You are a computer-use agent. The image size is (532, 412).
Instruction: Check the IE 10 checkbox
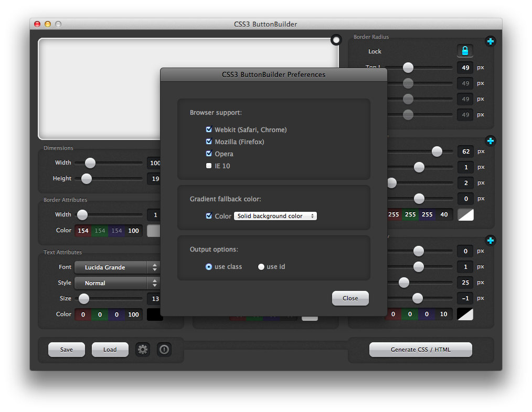[x=209, y=166]
